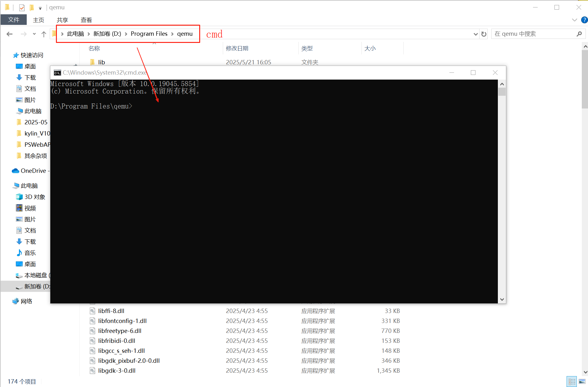This screenshot has height=387, width=588.
Task: Navigate to Program Files via breadcrumb
Action: pyautogui.click(x=149, y=34)
